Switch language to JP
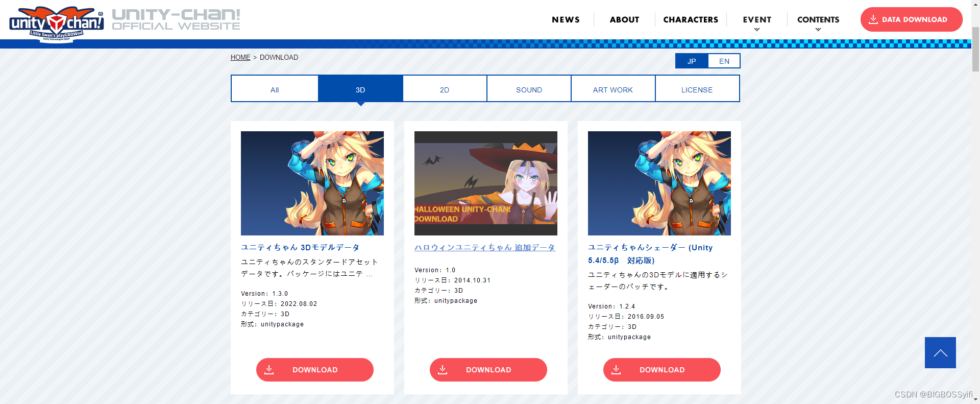 (x=692, y=61)
